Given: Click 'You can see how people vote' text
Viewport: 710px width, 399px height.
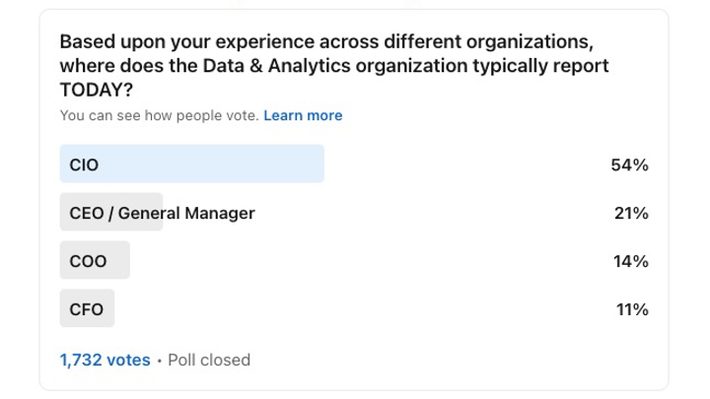Looking at the screenshot, I should [x=159, y=115].
